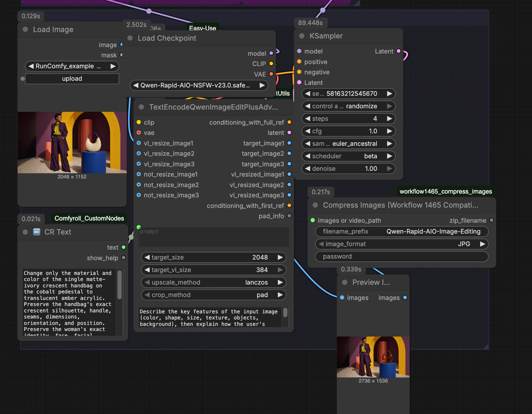Screen dimensions: 532x414
Task: Click the pad_info output port
Action: [289, 216]
